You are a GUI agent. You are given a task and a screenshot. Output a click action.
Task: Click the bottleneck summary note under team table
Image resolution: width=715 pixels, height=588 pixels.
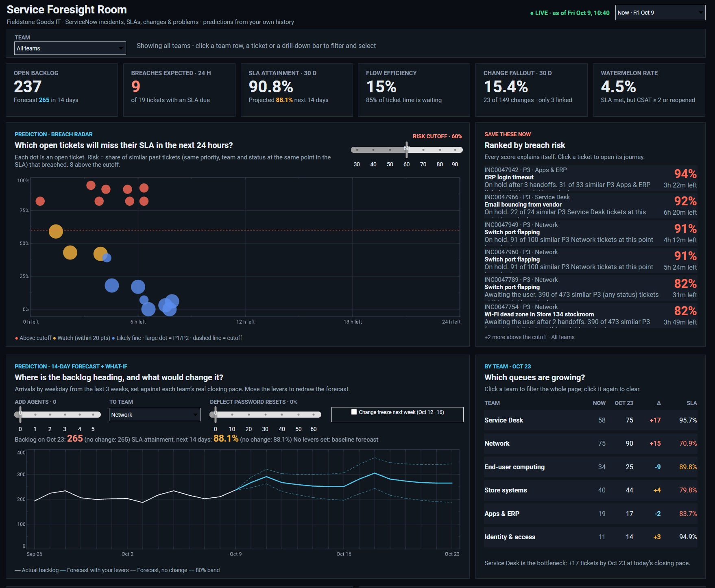tap(587, 563)
